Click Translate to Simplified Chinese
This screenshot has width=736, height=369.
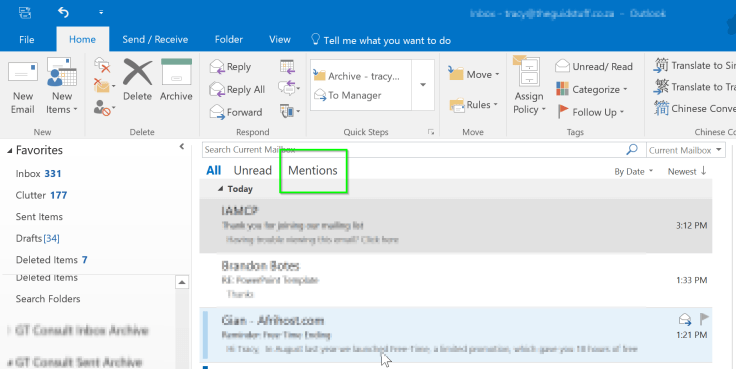pos(695,65)
